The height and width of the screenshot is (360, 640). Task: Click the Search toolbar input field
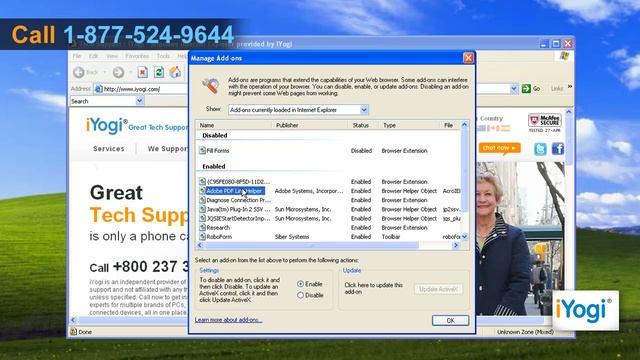[103, 101]
